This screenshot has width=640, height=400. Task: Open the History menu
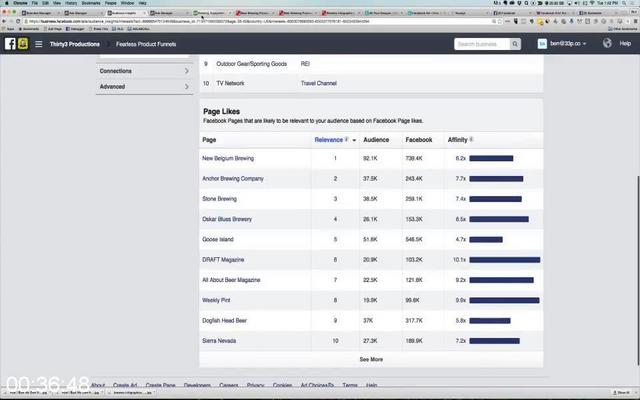(71, 3)
